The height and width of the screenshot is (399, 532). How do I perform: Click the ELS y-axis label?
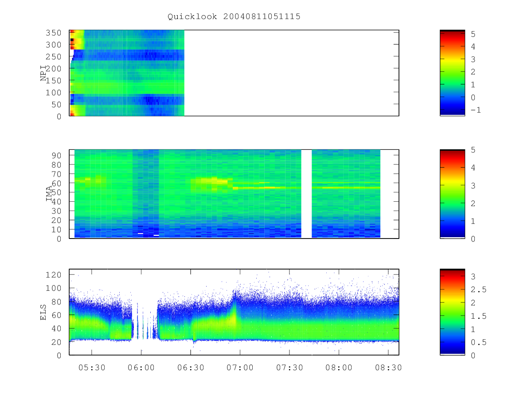coord(43,312)
